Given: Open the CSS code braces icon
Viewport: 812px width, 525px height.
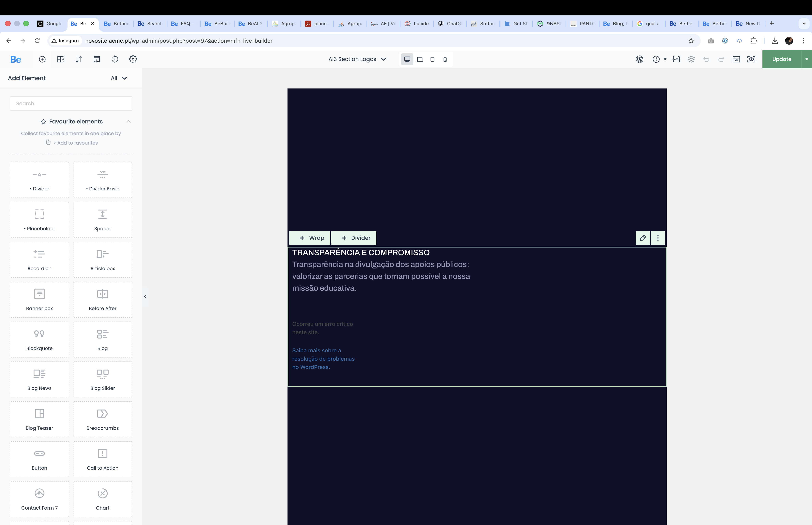Looking at the screenshot, I should (x=676, y=59).
